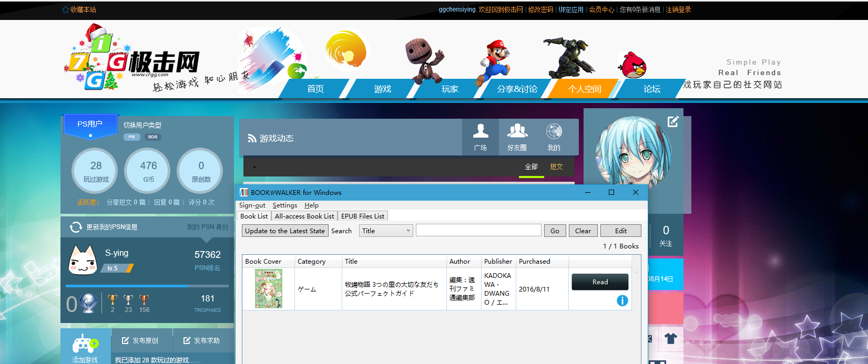Switch to the Book List tab
Image resolution: width=868 pixels, height=364 pixels.
[x=254, y=216]
